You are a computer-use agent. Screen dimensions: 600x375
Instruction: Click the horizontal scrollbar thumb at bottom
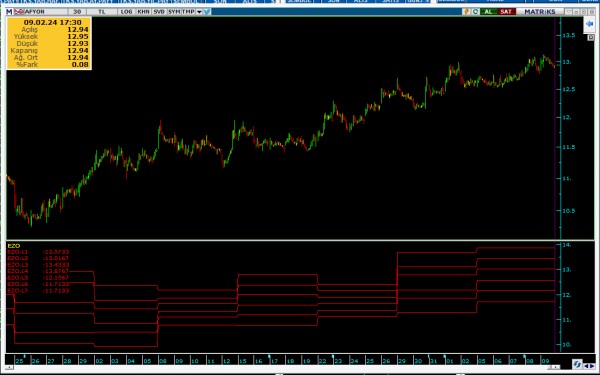click(554, 367)
